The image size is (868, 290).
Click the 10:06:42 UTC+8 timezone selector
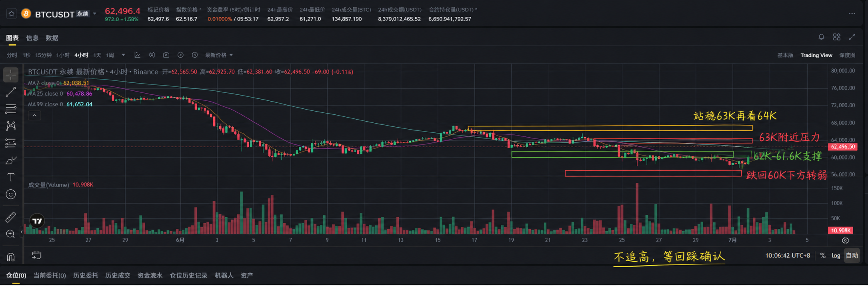pos(788,256)
